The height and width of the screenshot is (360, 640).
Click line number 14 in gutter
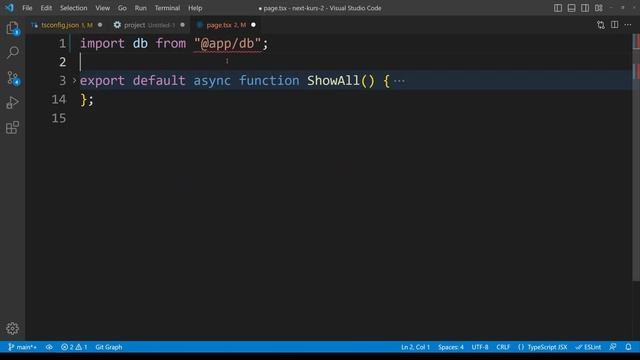(x=59, y=99)
